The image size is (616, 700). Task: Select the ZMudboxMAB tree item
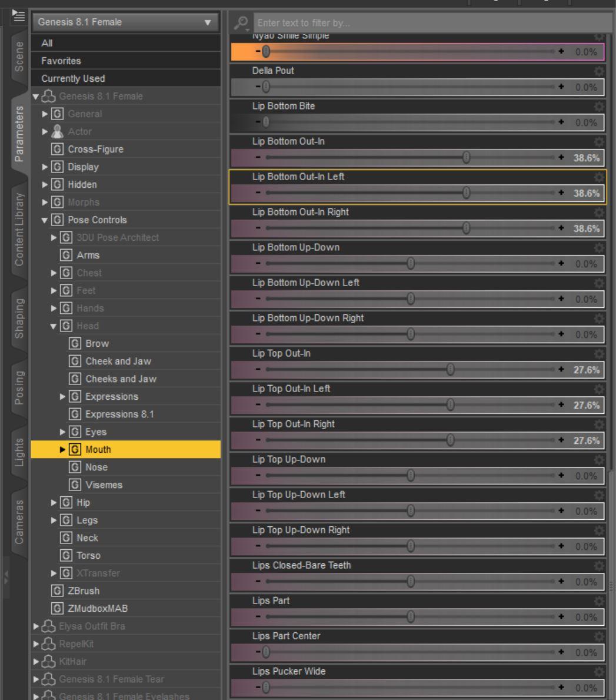pos(98,609)
